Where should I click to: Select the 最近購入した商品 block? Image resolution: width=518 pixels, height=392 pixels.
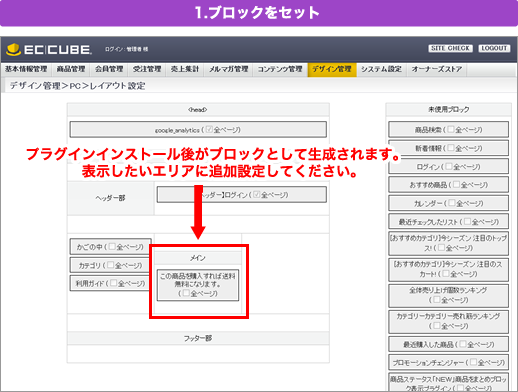tap(448, 344)
